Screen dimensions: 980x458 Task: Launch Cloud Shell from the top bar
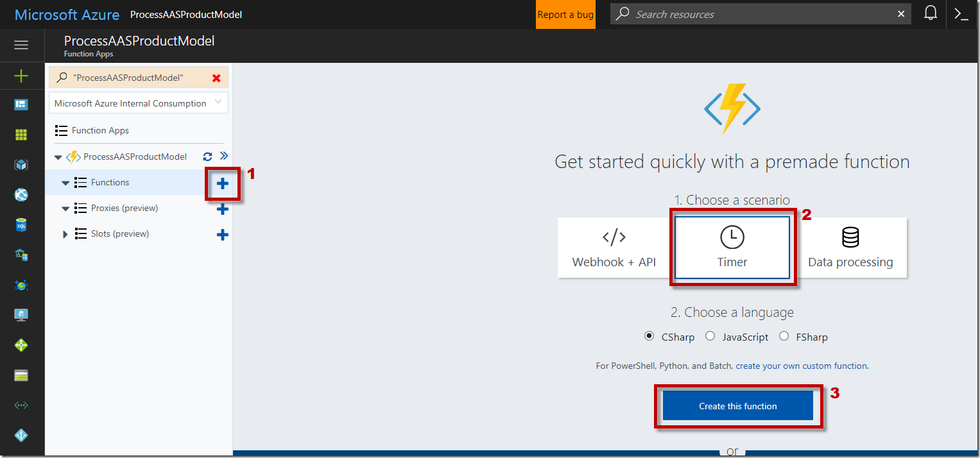click(x=961, y=14)
